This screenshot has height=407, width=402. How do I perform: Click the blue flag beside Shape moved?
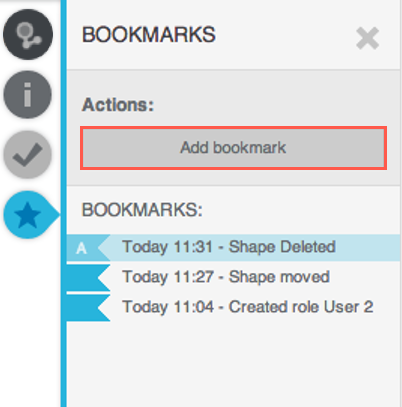point(86,278)
